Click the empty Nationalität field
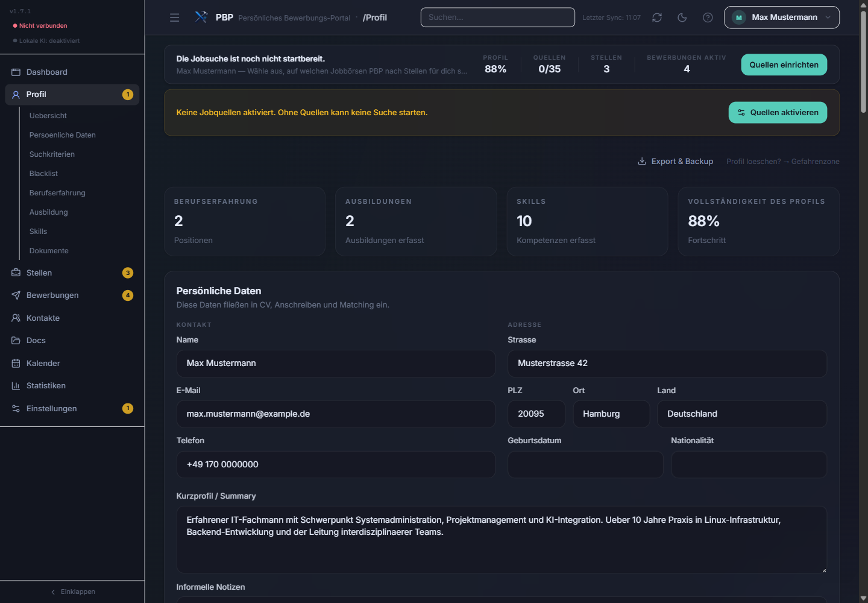Image resolution: width=868 pixels, height=603 pixels. (x=749, y=464)
